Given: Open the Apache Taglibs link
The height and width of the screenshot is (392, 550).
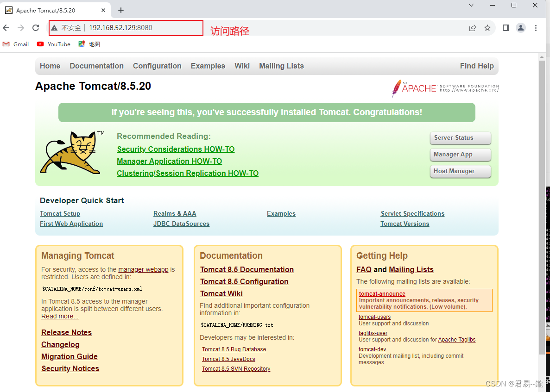Looking at the screenshot, I should [457, 340].
